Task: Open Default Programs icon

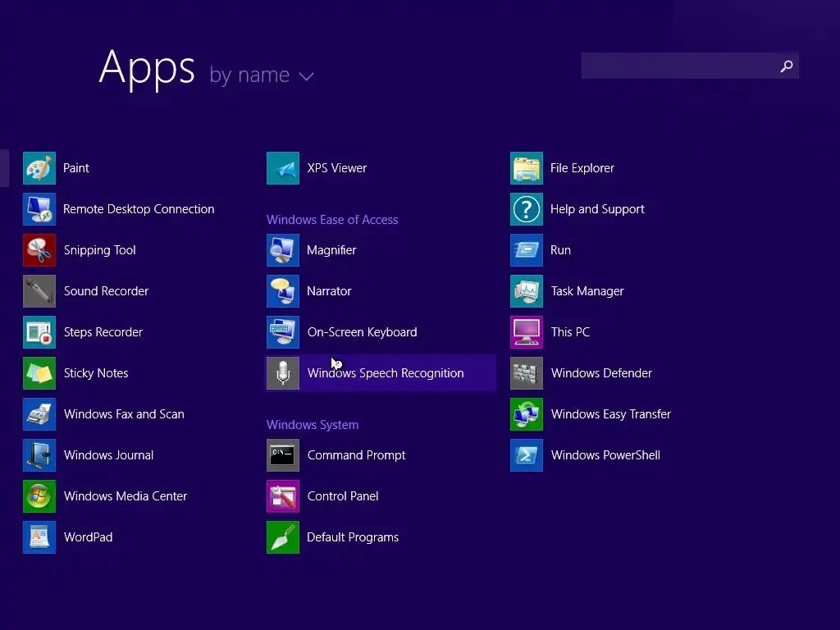Action: 283,536
